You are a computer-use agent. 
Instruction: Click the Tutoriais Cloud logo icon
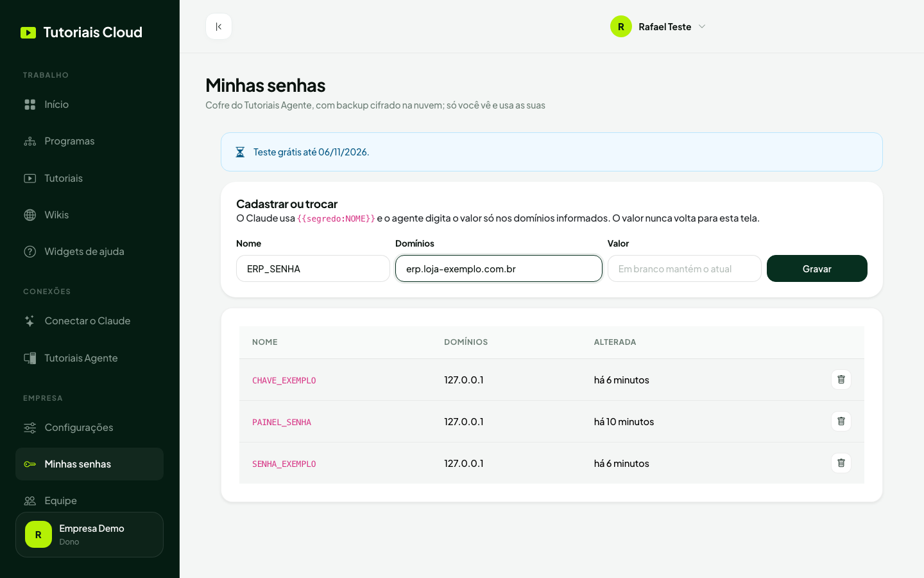pos(28,33)
